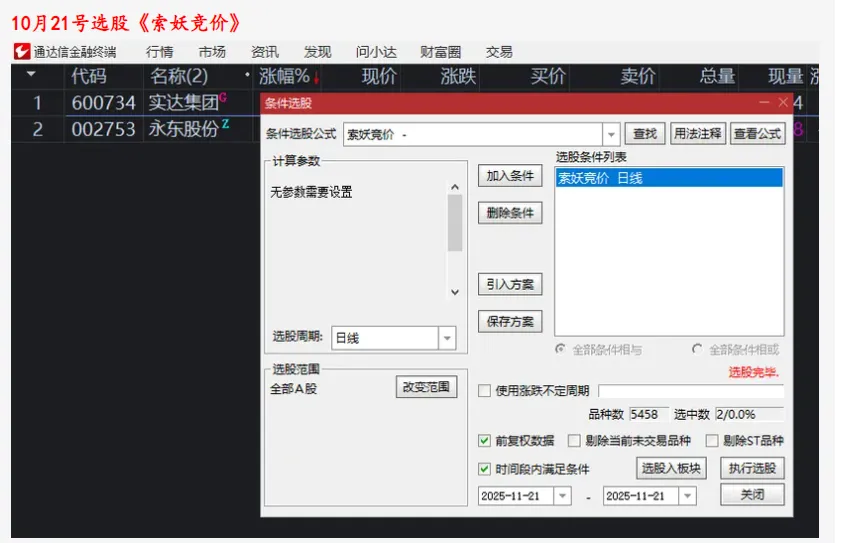Open the 选股周期 日线 dropdown
Image resolution: width=842 pixels, height=543 pixels.
(447, 338)
